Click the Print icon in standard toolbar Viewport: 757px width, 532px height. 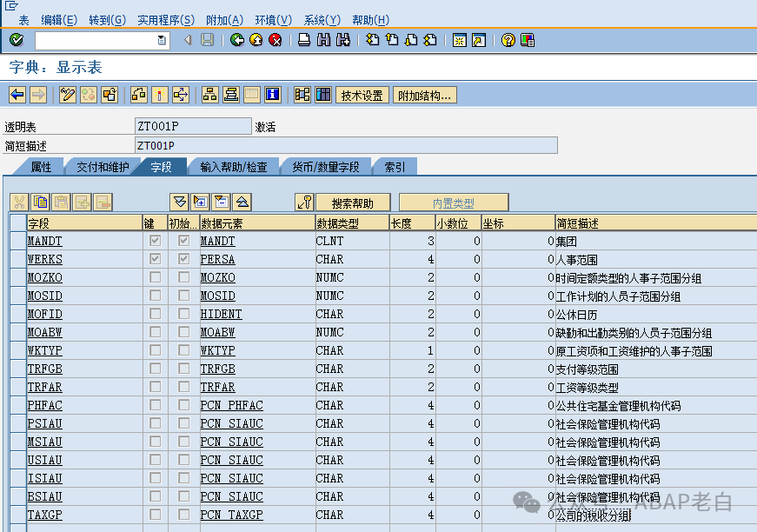(x=304, y=40)
